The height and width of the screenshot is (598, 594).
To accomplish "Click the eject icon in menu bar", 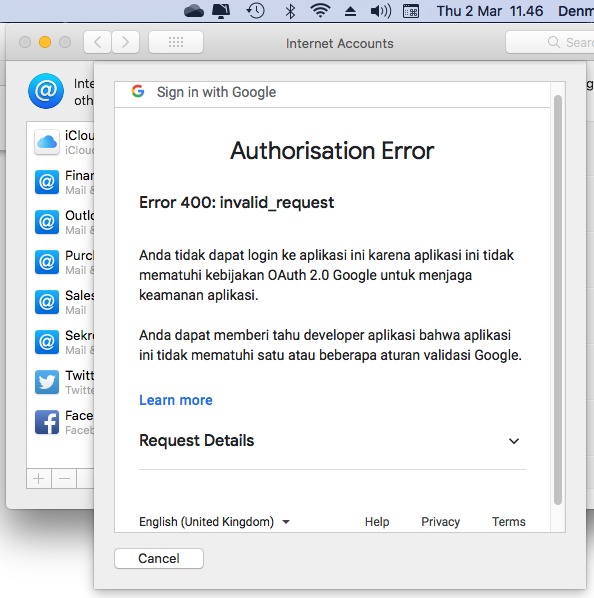I will tap(350, 11).
